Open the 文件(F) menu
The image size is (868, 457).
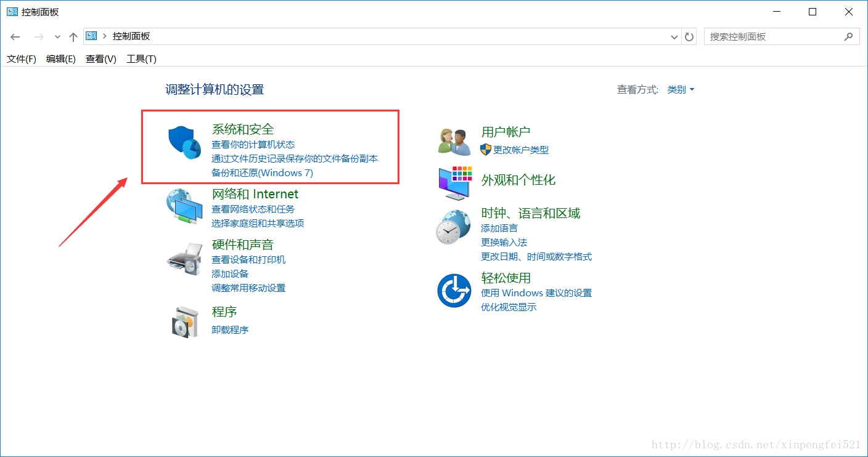tap(20, 59)
